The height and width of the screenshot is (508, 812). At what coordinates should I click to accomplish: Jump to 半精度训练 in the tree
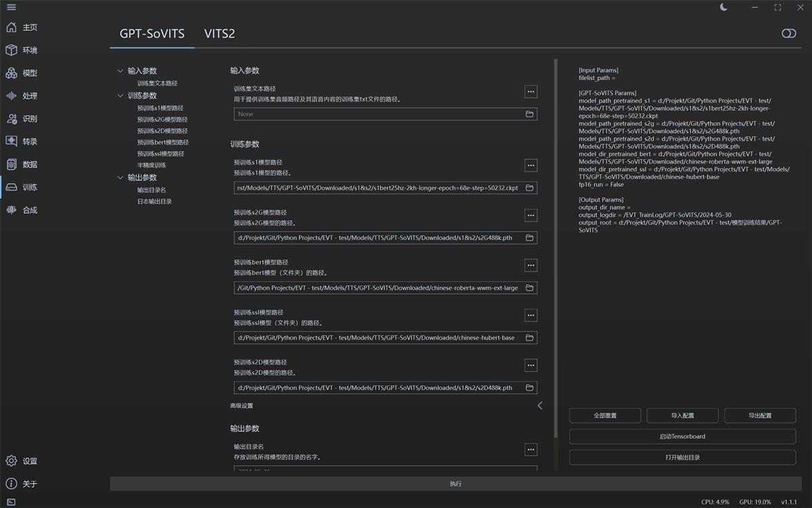[152, 165]
